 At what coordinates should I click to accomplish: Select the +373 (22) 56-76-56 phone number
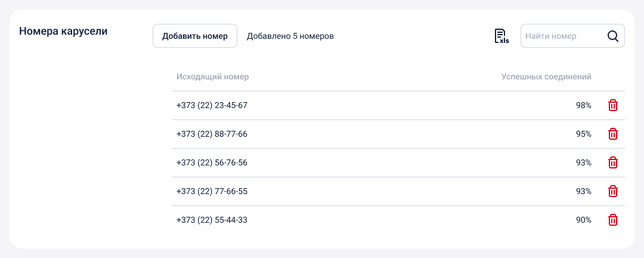pos(212,162)
